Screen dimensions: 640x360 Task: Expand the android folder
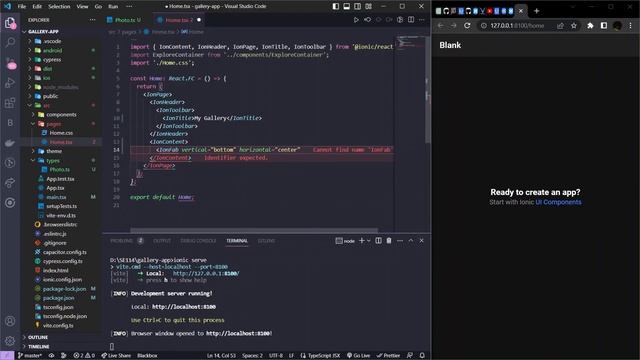pyautogui.click(x=52, y=50)
